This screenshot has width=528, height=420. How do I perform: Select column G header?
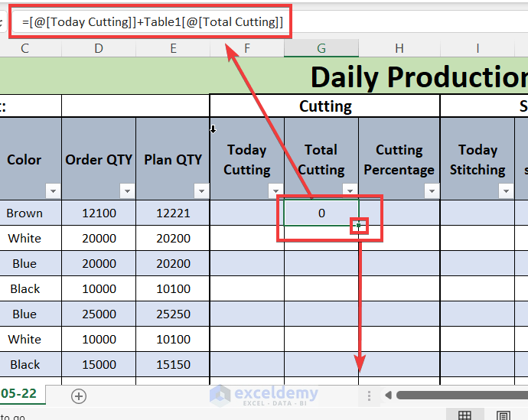(321, 48)
